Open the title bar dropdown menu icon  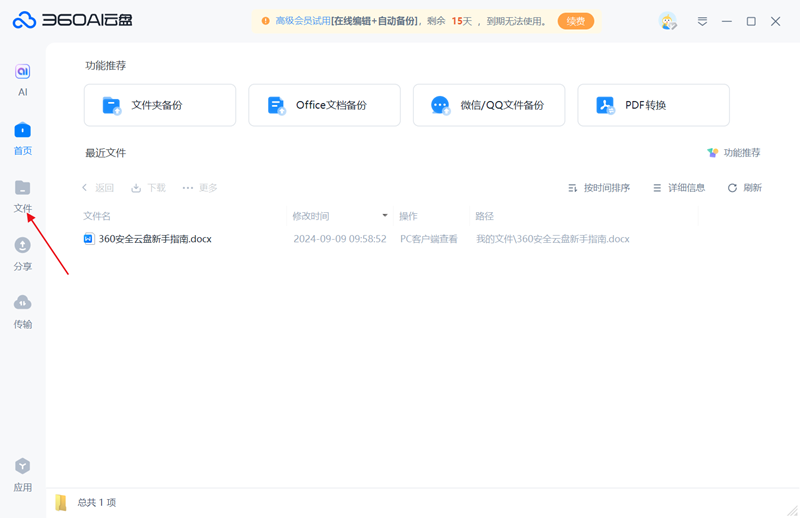tap(702, 21)
